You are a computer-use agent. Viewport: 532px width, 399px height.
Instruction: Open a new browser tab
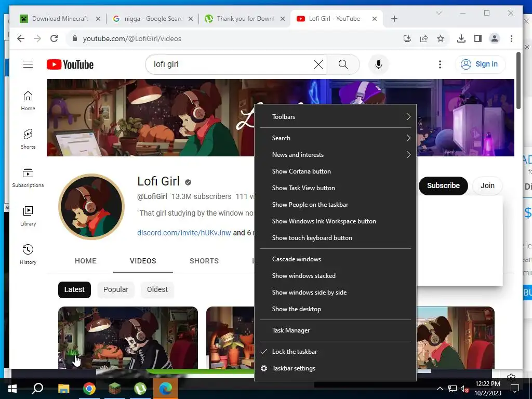[x=394, y=19]
